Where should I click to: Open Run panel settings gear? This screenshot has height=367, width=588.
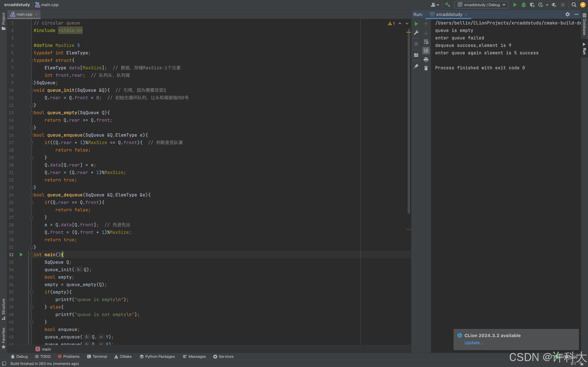(567, 14)
